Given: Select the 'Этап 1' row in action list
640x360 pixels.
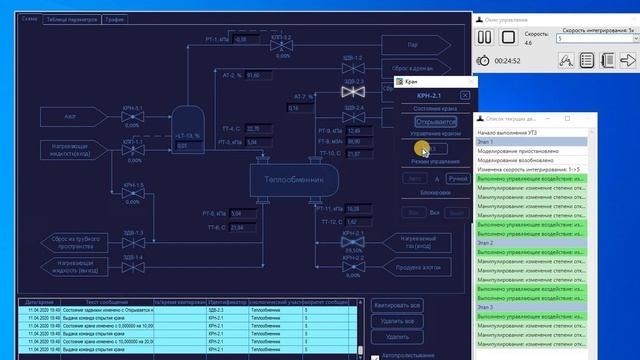Looking at the screenshot, I should pos(531,142).
